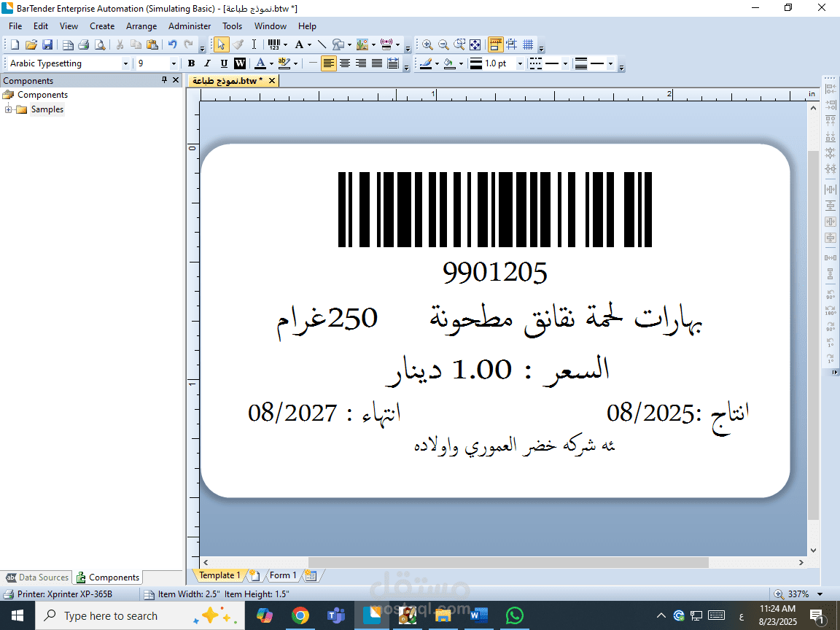Switch to the Form 1 tab
This screenshot has width=840, height=630.
pos(282,575)
